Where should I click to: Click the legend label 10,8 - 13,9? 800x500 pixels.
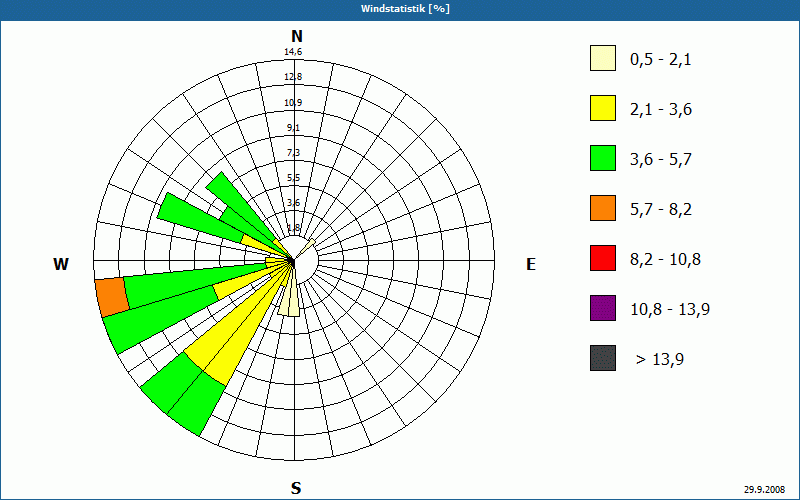point(670,310)
